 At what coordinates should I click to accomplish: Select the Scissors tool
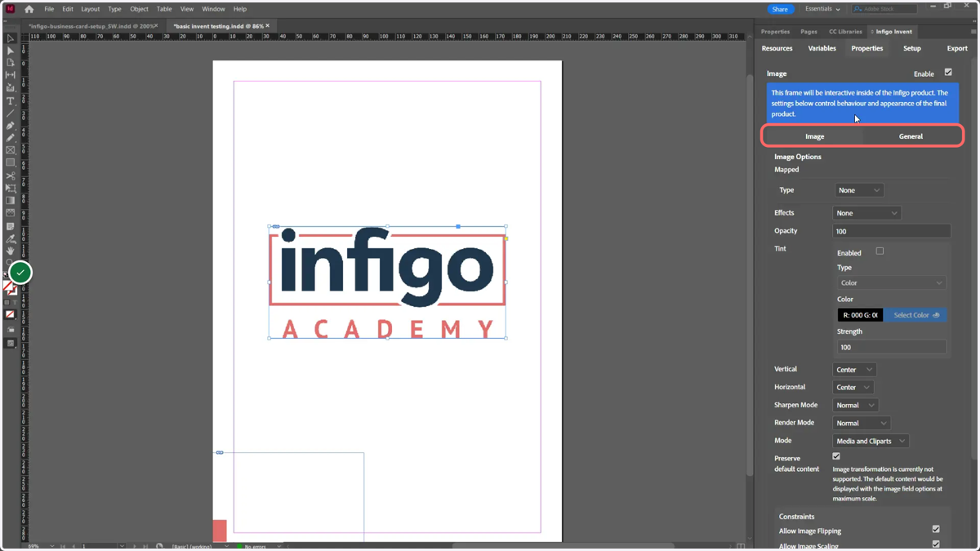point(11,176)
